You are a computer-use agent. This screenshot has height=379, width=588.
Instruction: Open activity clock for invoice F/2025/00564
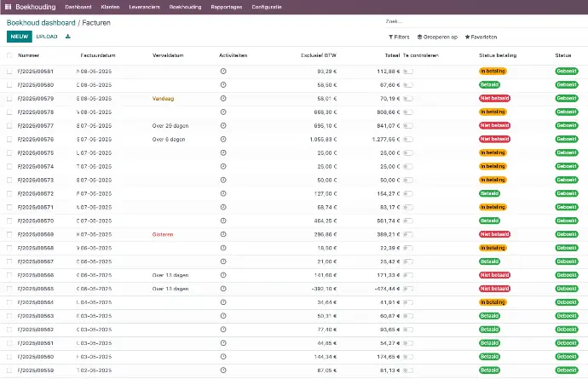(x=223, y=302)
